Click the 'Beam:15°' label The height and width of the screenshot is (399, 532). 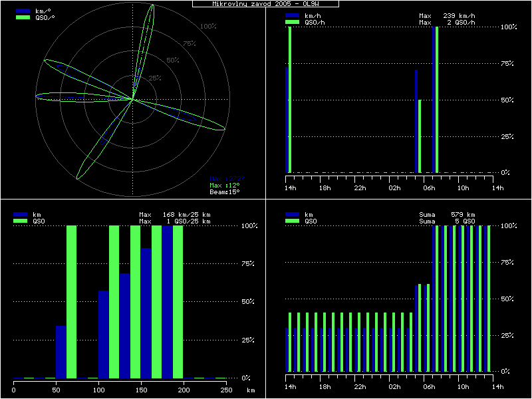225,192
